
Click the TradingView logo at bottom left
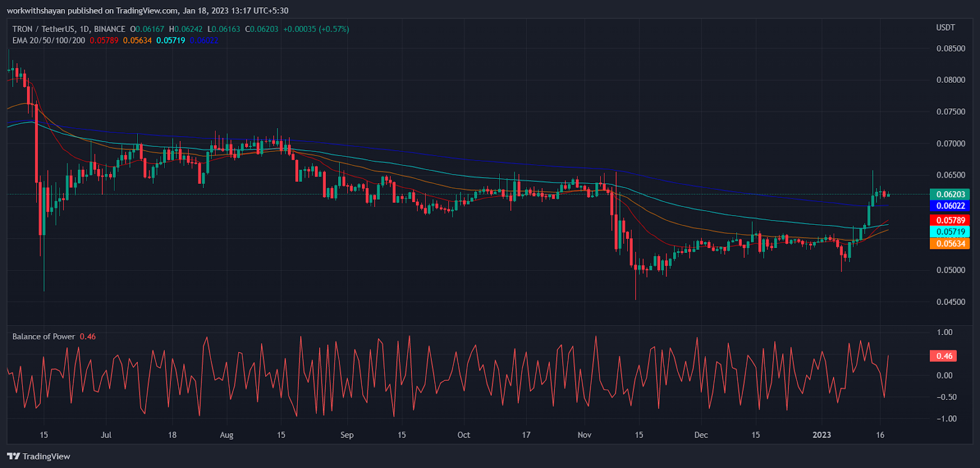[39, 456]
